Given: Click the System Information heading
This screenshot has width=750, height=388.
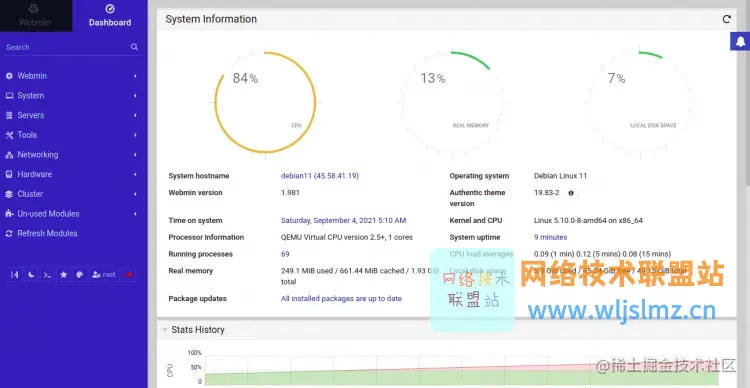Looking at the screenshot, I should [211, 19].
